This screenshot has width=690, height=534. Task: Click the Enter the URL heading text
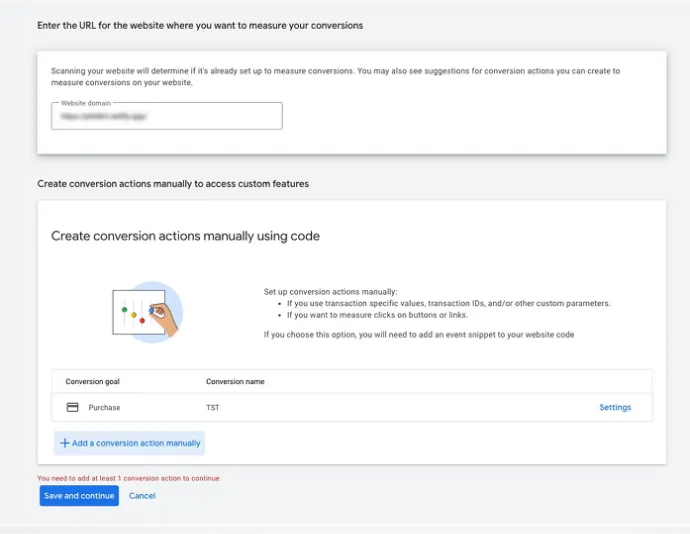[x=200, y=26]
